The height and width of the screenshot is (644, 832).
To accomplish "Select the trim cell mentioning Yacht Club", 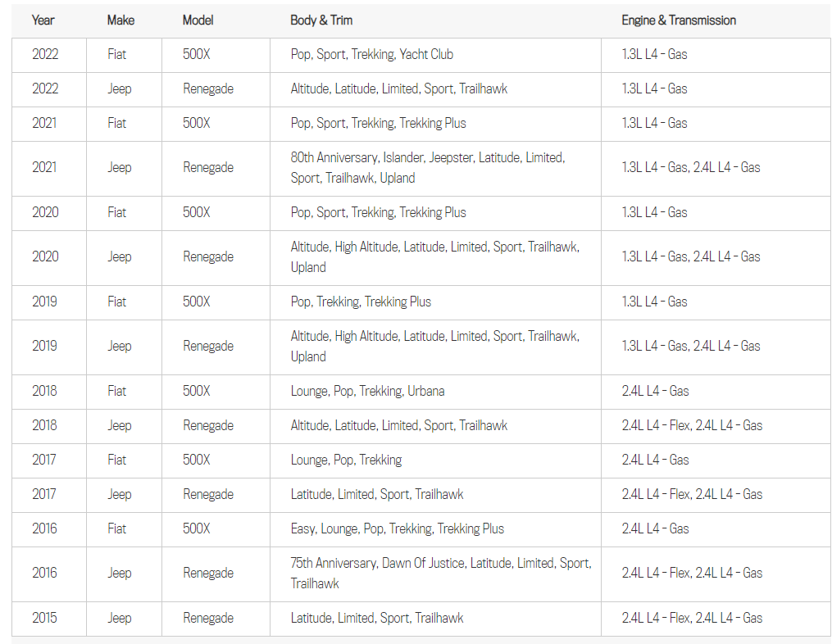I will pos(371,55).
